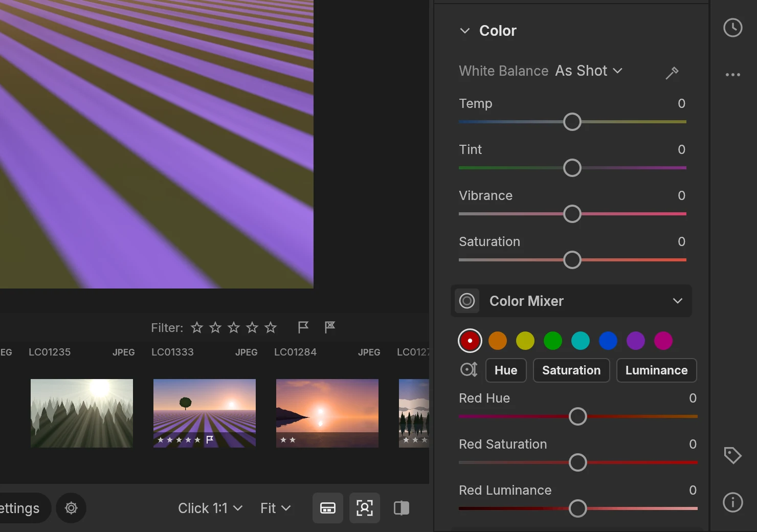
Task: Click the Temp slider handle
Action: click(572, 122)
